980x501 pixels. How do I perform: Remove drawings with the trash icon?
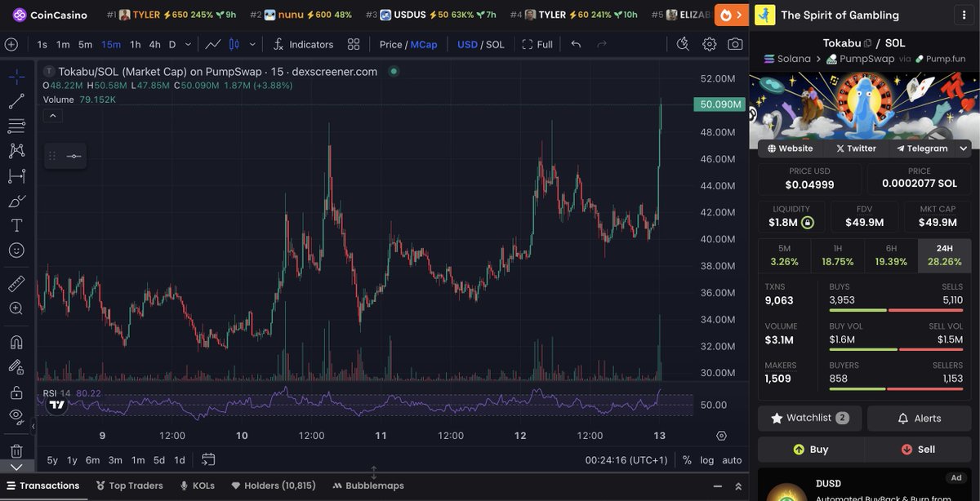[16, 450]
